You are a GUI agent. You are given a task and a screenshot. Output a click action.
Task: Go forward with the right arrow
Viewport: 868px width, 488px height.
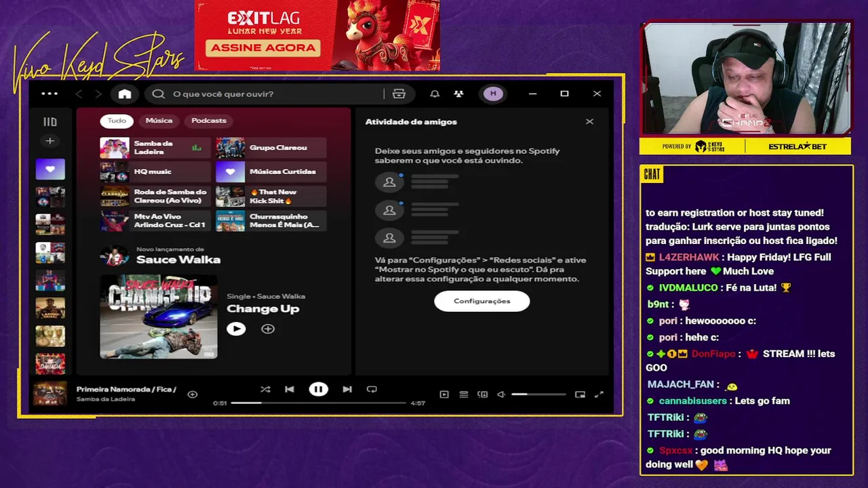98,94
